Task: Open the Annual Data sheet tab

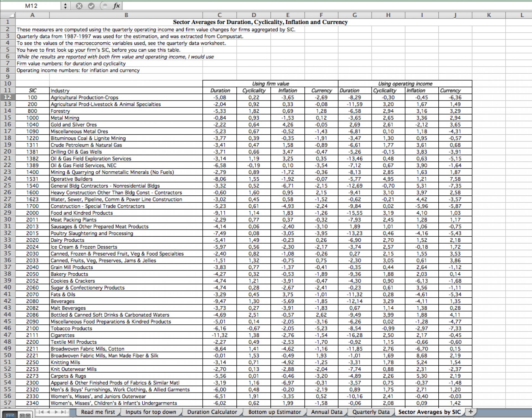Action: (x=327, y=412)
